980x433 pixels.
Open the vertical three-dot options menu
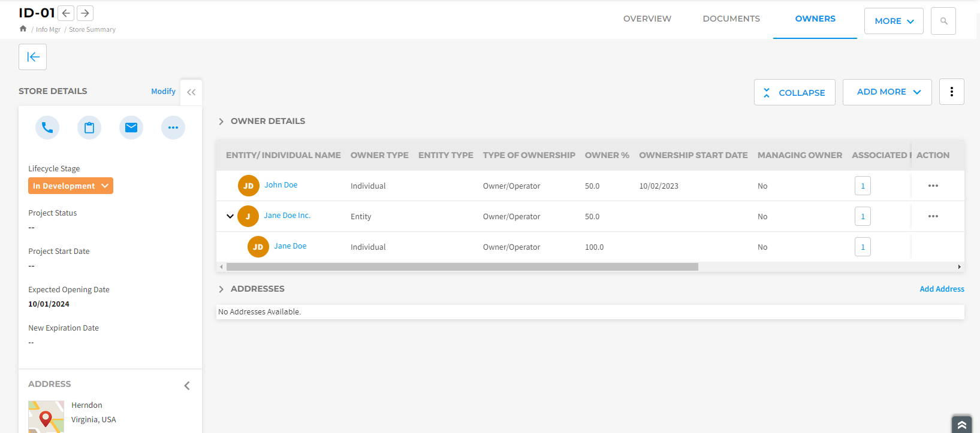click(951, 92)
